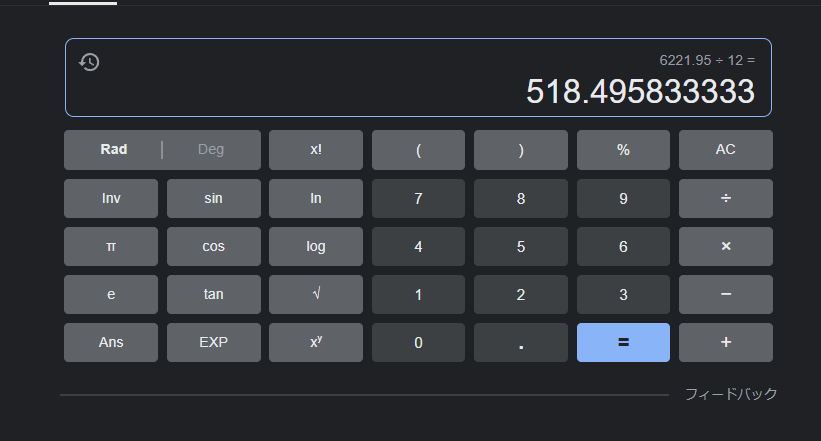Clear the display with AC
Image resolution: width=821 pixels, height=441 pixels.
[x=725, y=150]
